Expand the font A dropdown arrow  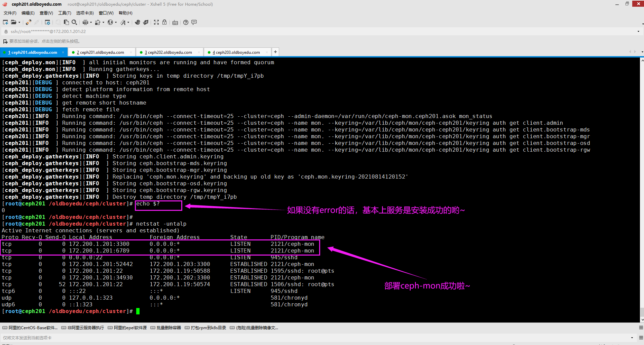pos(128,23)
